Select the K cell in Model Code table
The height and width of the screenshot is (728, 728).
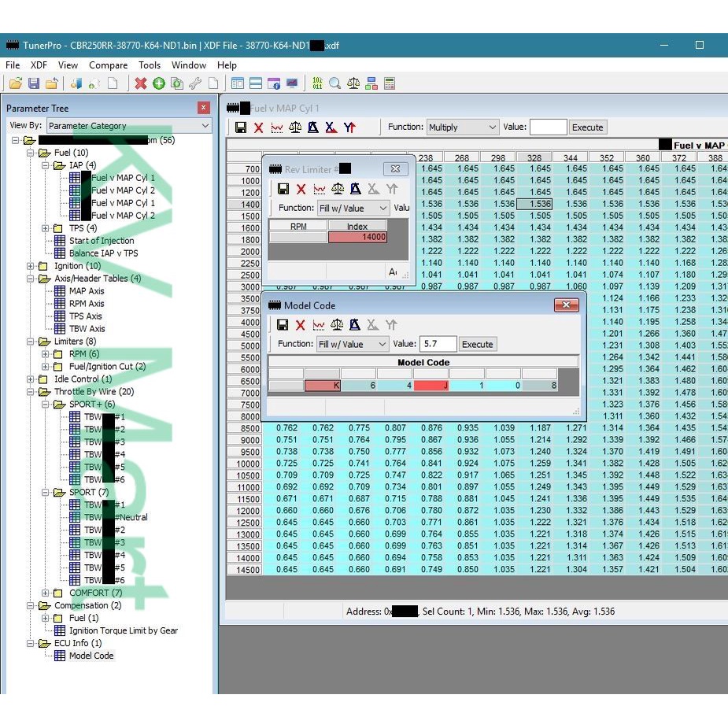click(322, 386)
